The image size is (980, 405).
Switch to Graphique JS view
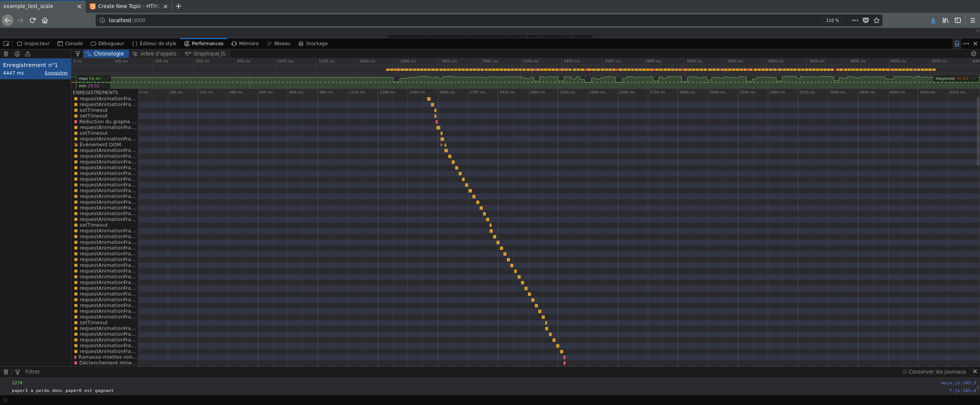tap(205, 54)
